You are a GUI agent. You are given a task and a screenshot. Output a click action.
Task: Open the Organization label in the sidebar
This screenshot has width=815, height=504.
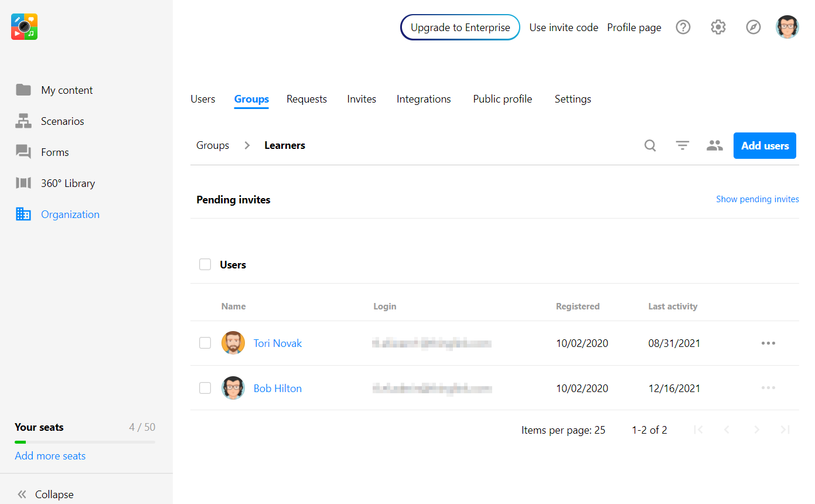[x=70, y=214]
